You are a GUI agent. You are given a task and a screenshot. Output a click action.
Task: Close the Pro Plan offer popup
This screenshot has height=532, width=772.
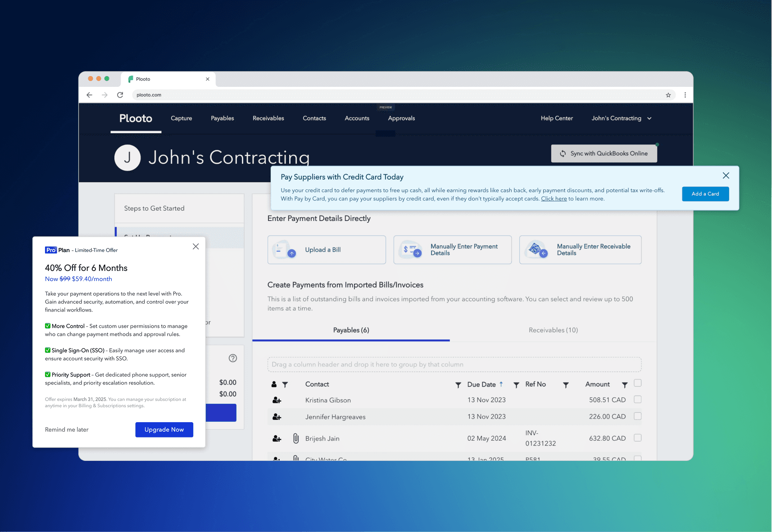[195, 246]
